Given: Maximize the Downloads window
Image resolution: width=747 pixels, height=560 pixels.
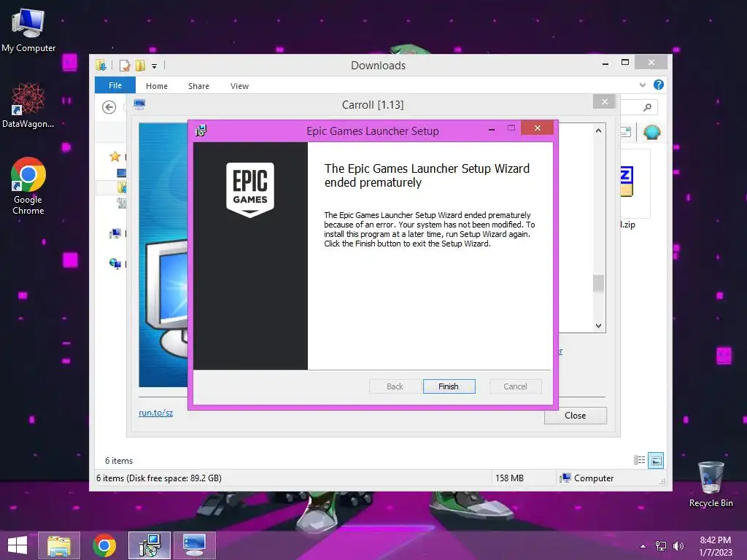Looking at the screenshot, I should pos(625,63).
